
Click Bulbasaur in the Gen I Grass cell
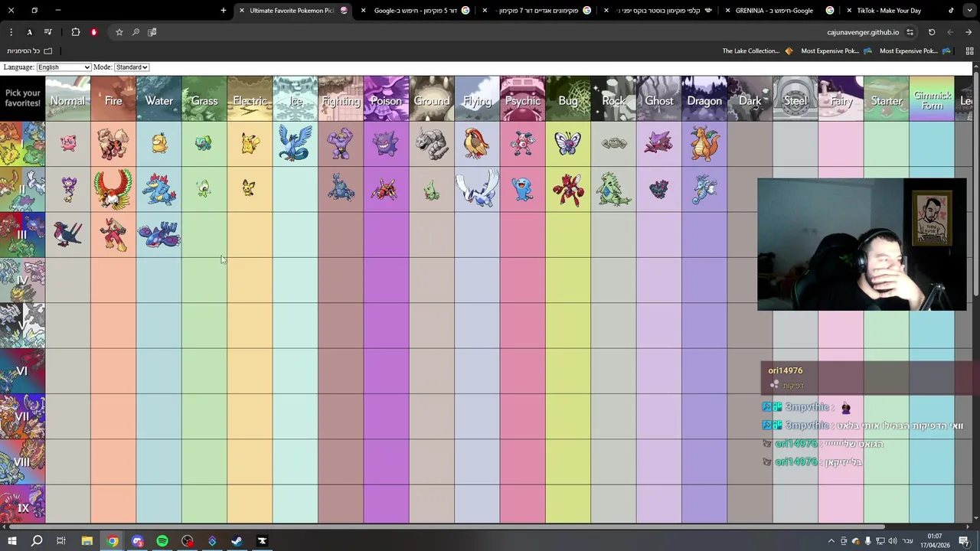point(203,143)
